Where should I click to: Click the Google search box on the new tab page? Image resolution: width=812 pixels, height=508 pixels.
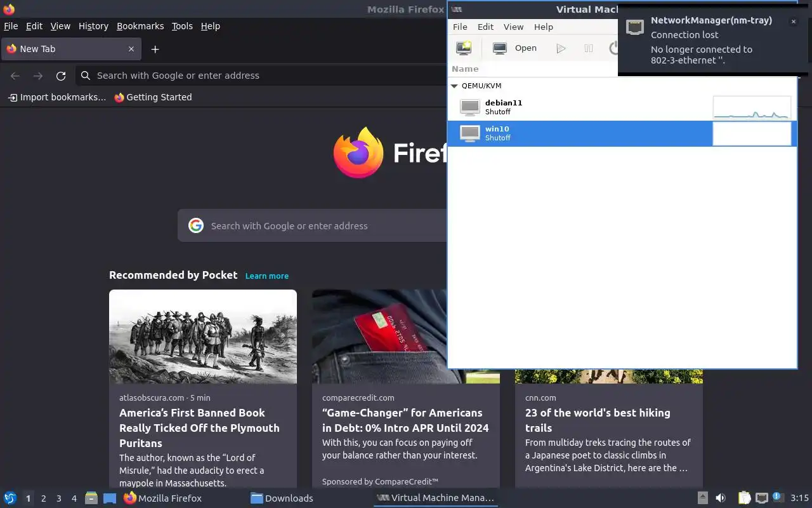pyautogui.click(x=313, y=225)
